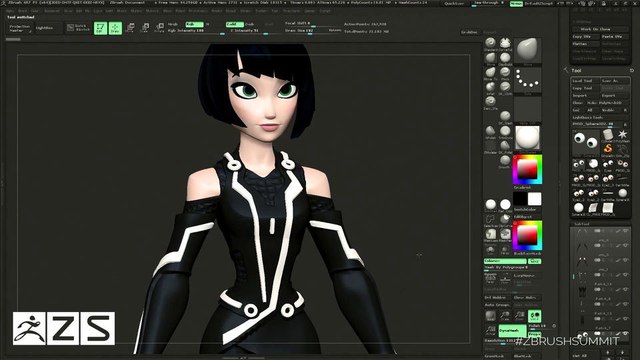
Task: Pick the SimpleBrush S tool icon
Action: (x=608, y=148)
